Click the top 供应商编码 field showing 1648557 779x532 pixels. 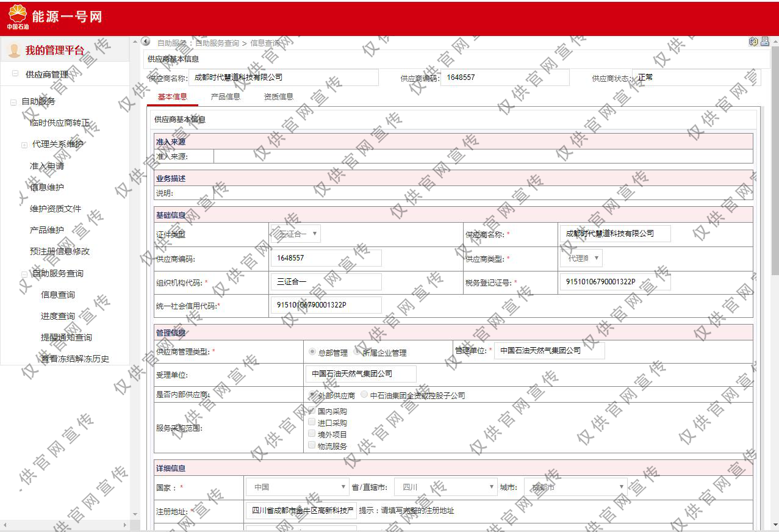505,77
